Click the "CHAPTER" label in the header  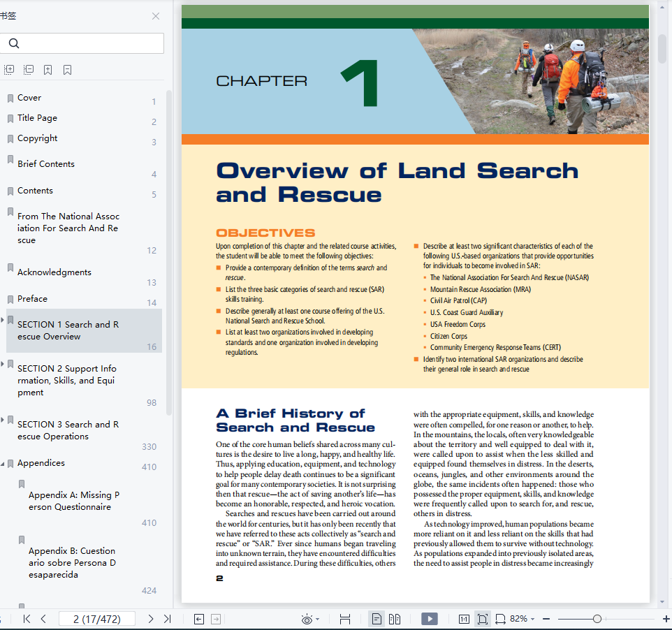[261, 81]
